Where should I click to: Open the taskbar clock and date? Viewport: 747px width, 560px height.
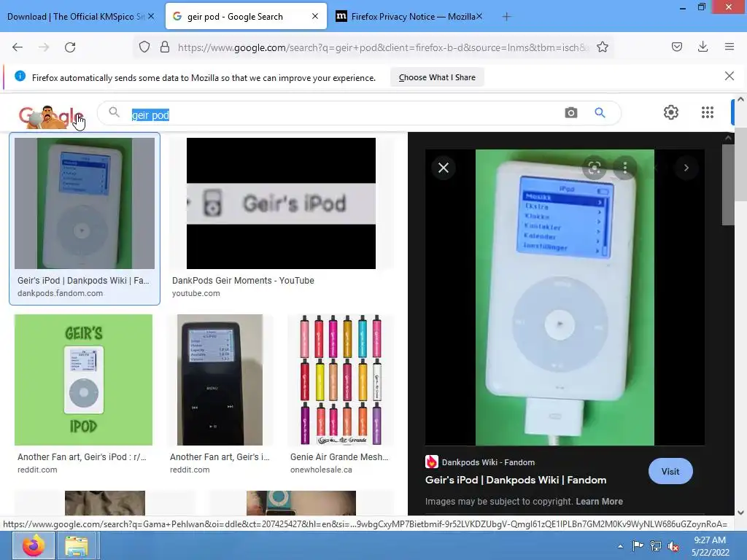(x=710, y=545)
